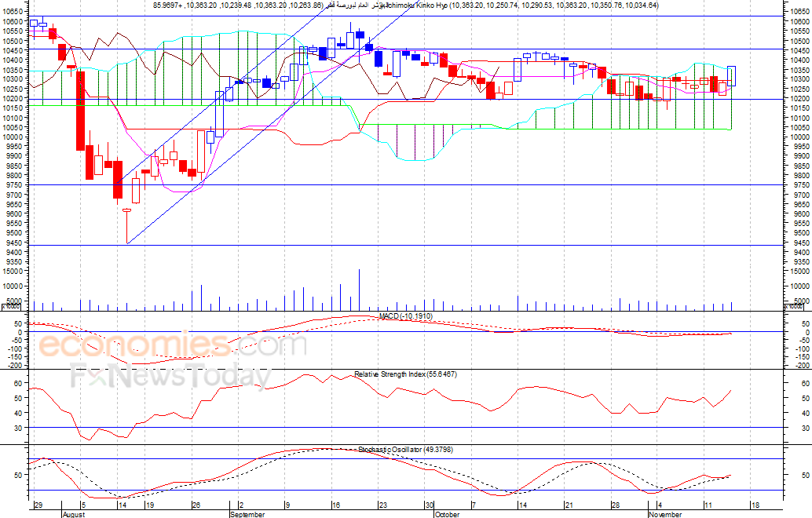Select date label 28 on time axis
Viewport: 812px width, 518px height.
[x=615, y=505]
